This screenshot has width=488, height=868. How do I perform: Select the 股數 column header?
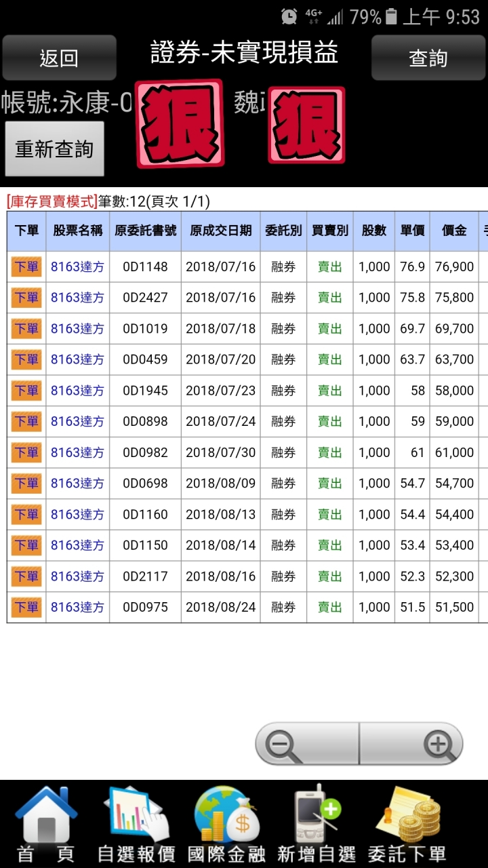[x=374, y=231]
